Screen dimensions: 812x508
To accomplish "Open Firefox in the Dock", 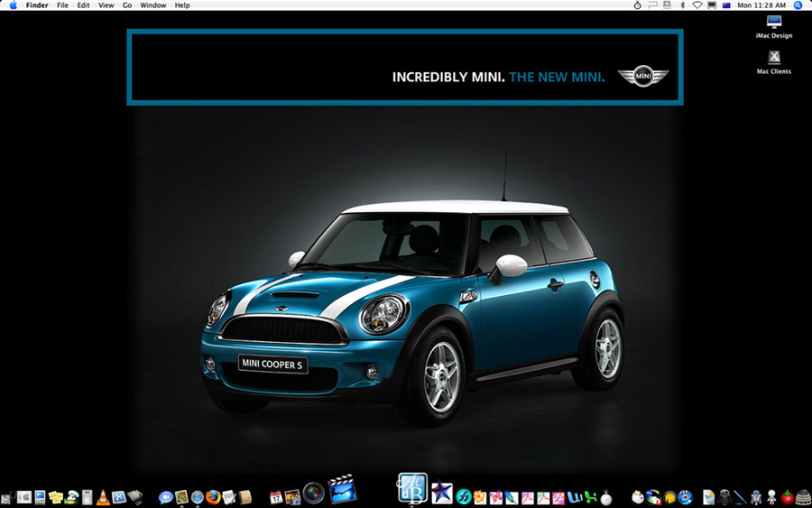I will coord(213,497).
